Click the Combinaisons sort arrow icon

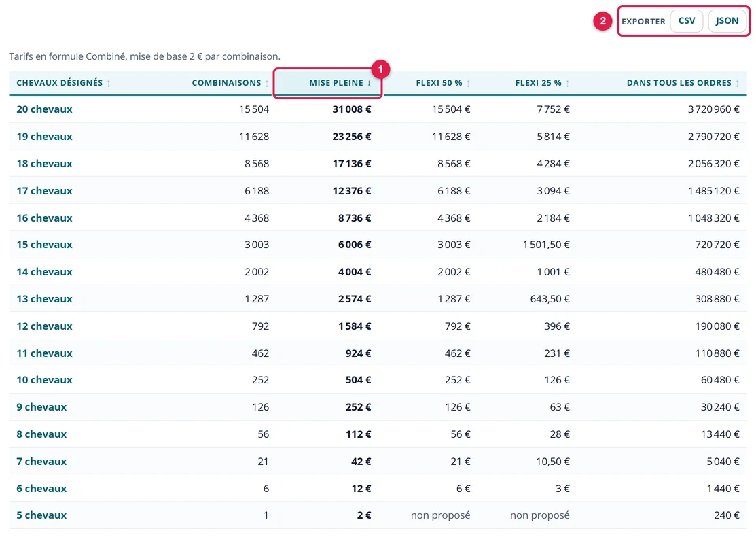click(267, 84)
